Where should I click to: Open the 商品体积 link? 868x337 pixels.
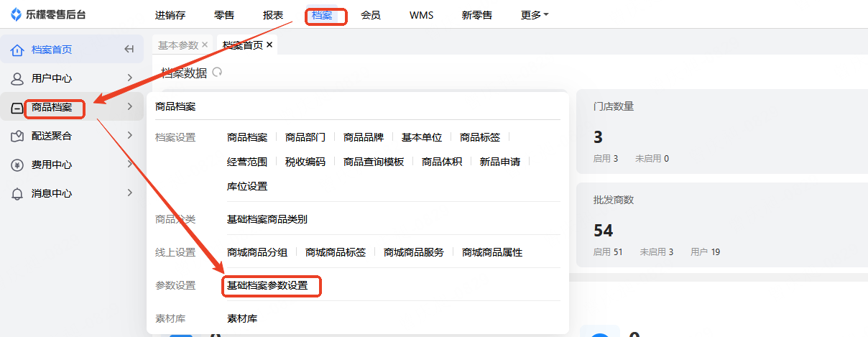[x=442, y=162]
